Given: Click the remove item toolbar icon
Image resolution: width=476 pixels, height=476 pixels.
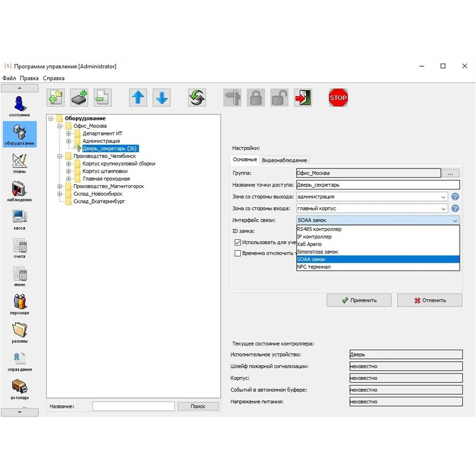Looking at the screenshot, I should click(103, 98).
